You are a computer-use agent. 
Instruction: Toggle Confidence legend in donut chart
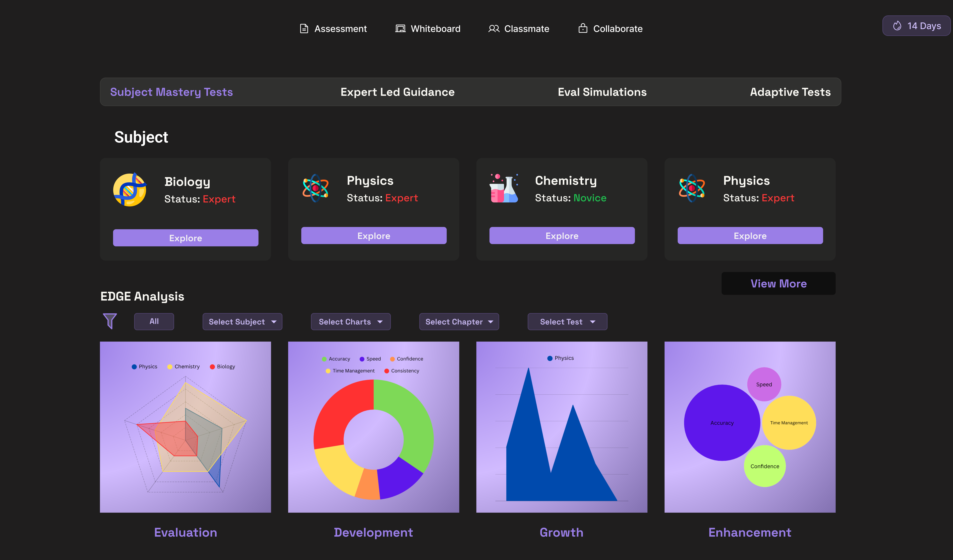406,359
